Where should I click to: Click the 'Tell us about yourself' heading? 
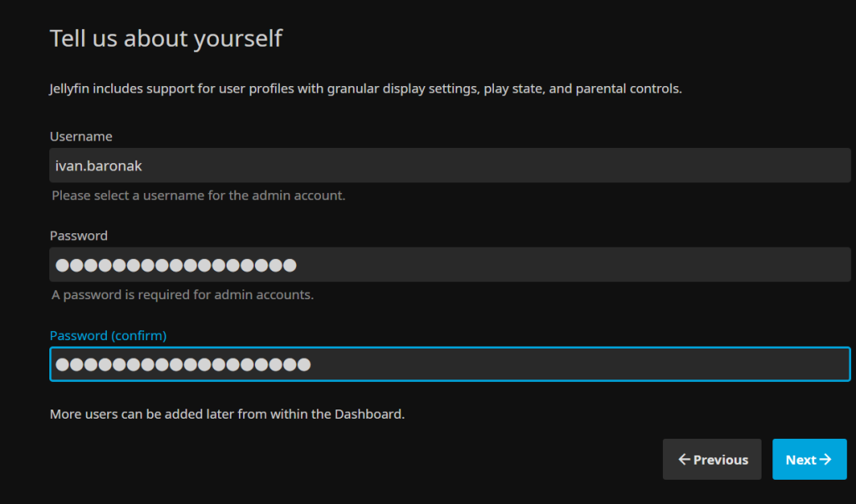[166, 38]
